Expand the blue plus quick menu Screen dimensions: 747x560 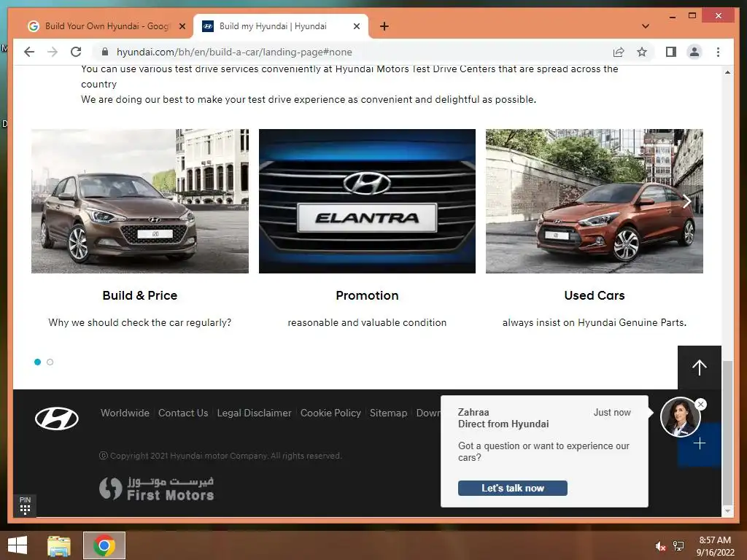click(x=700, y=444)
